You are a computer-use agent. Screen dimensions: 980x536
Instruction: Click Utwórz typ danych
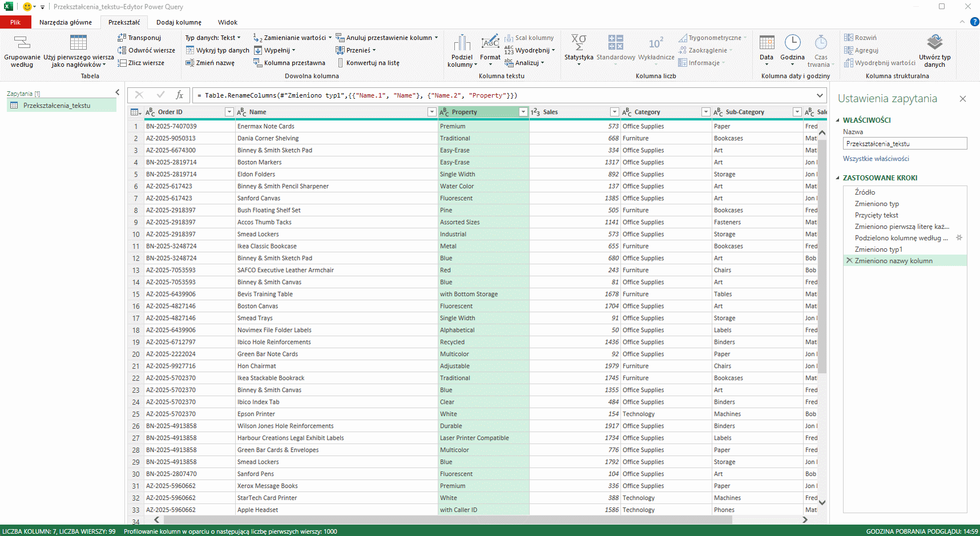tap(934, 51)
